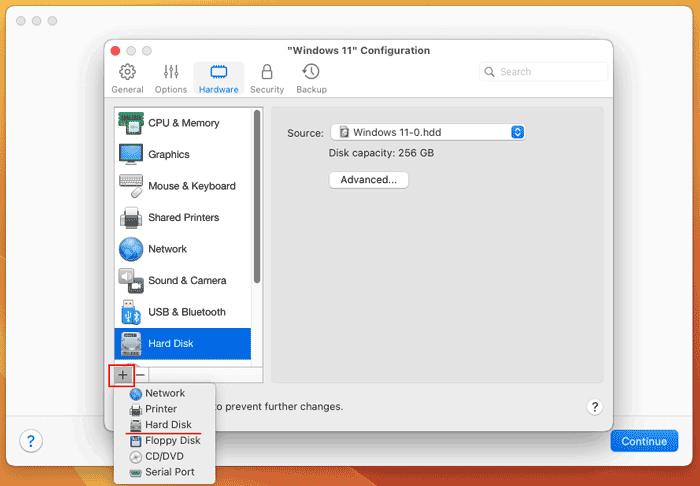This screenshot has width=700, height=486.
Task: Click the Search field in the toolbar
Action: coord(543,72)
